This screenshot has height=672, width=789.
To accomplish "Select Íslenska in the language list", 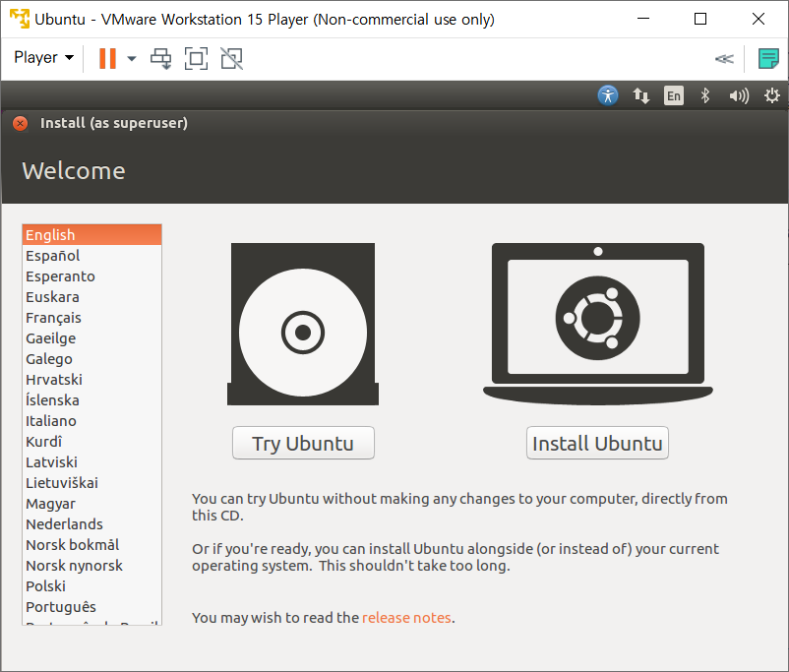I will [x=91, y=400].
